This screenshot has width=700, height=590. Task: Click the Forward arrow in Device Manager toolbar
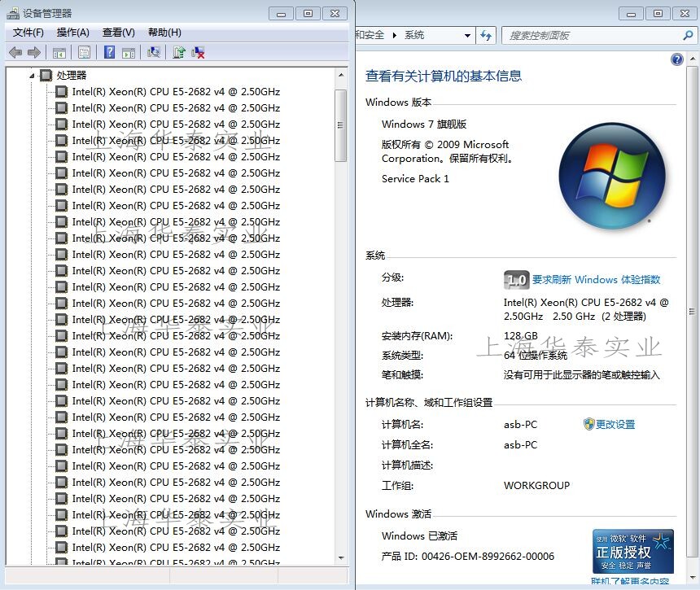[34, 53]
